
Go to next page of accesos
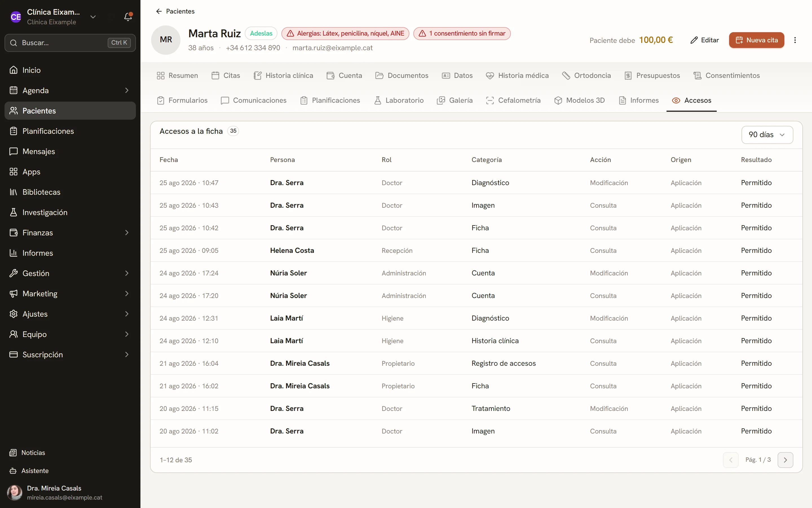pyautogui.click(x=785, y=460)
